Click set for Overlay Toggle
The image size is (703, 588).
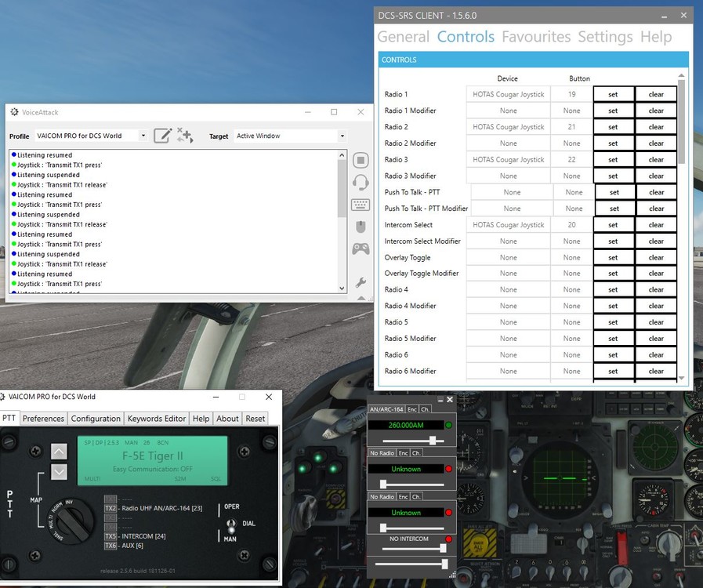click(x=614, y=257)
